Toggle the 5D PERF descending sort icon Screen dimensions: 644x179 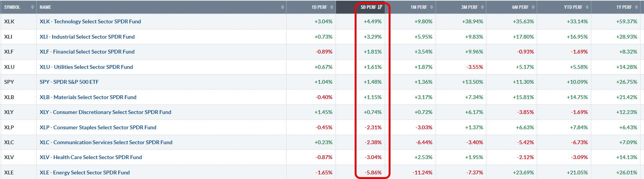pyautogui.click(x=380, y=7)
